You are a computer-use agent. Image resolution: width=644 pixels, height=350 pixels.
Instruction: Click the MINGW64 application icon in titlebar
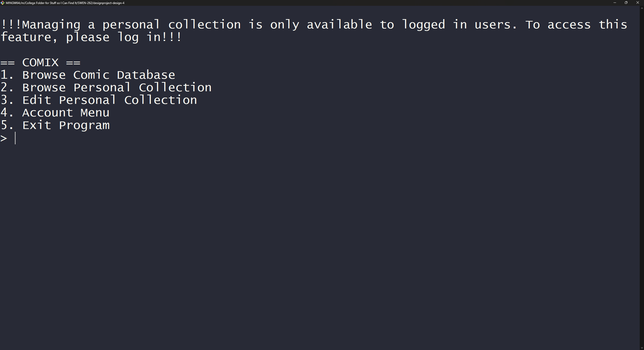coord(3,3)
